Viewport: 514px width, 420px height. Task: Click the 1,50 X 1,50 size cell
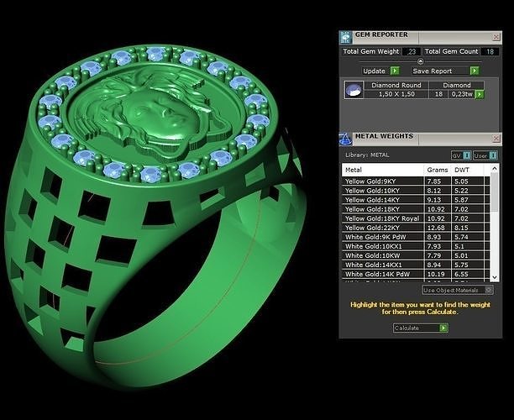pos(396,94)
